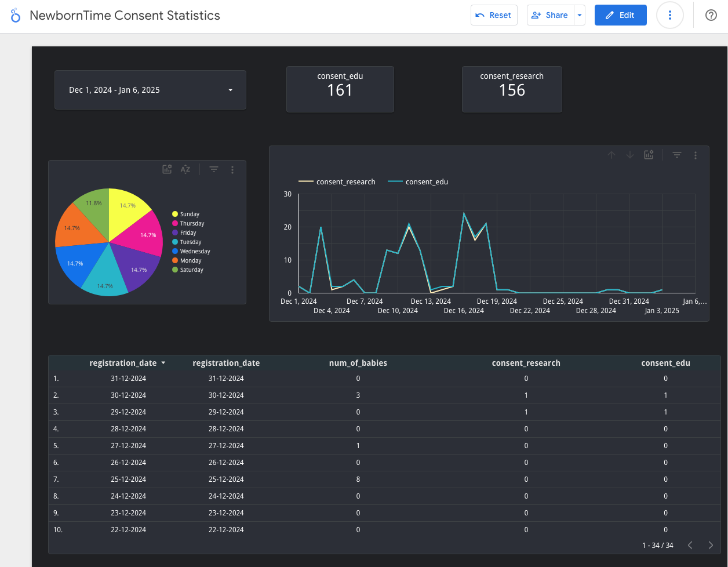This screenshot has height=567, width=728.
Task: Click row 2 num_of_babies value 3
Action: (358, 395)
